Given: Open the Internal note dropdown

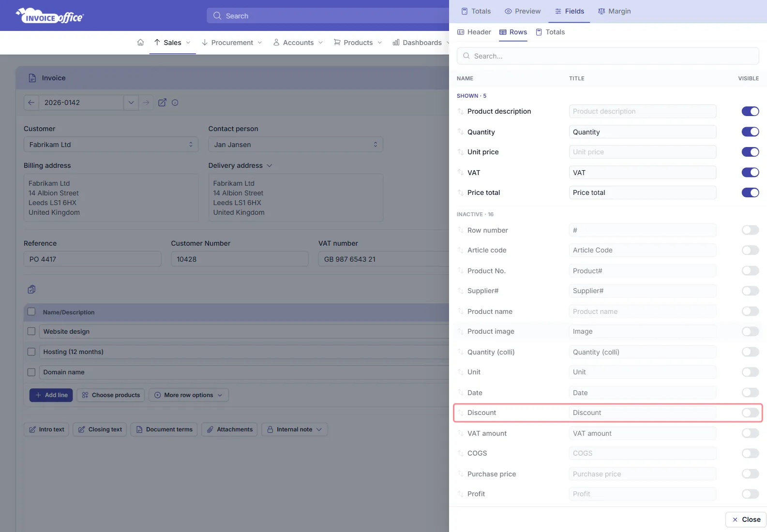Looking at the screenshot, I should [x=294, y=429].
